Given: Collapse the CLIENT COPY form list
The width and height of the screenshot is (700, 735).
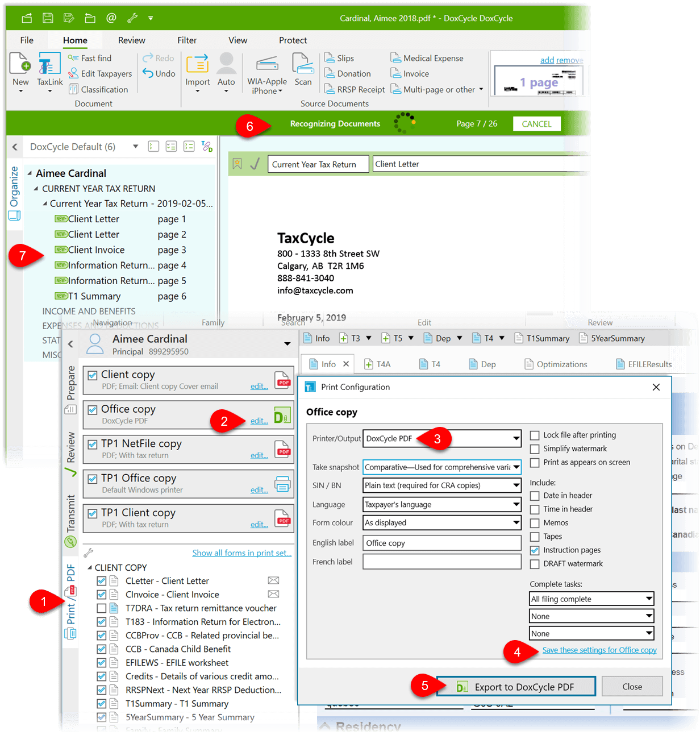Looking at the screenshot, I should tap(90, 567).
